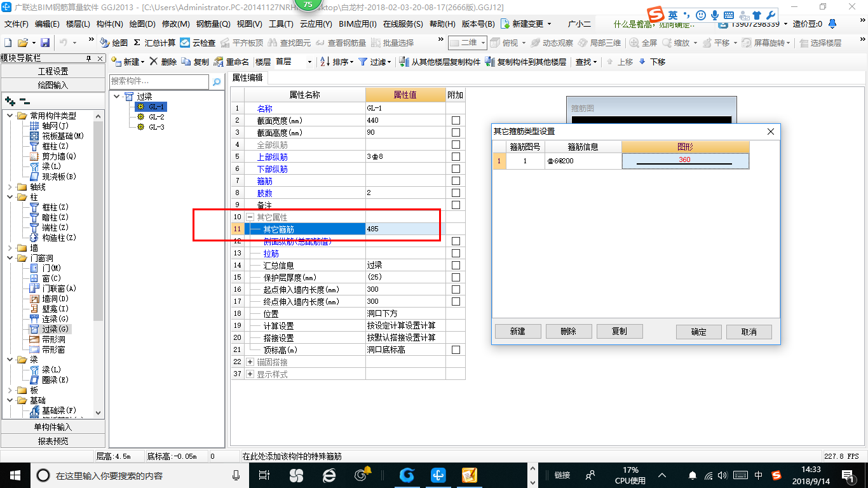Open the 构件(N) menu
Screen dimensions: 868x488
(110, 24)
